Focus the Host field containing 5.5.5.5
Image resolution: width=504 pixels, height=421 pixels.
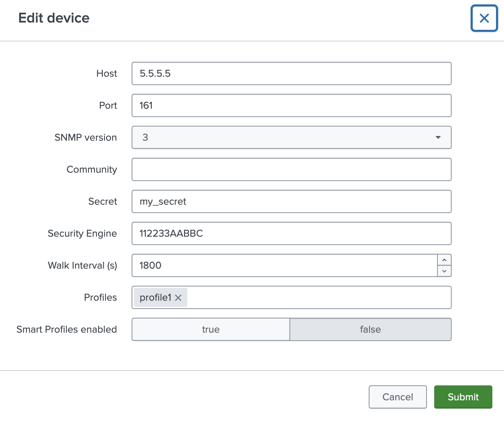click(291, 73)
